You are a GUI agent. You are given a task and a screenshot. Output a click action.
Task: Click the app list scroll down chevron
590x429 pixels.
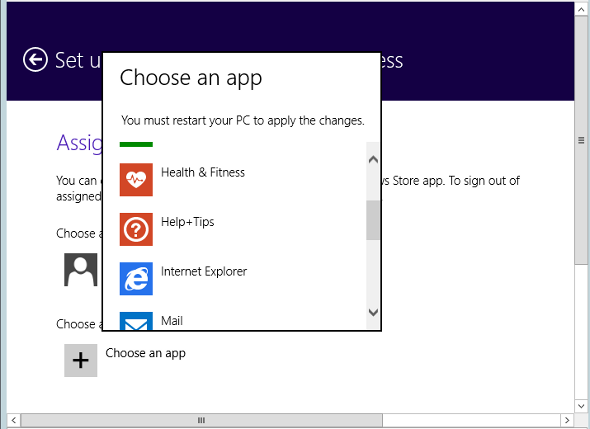[x=373, y=312]
